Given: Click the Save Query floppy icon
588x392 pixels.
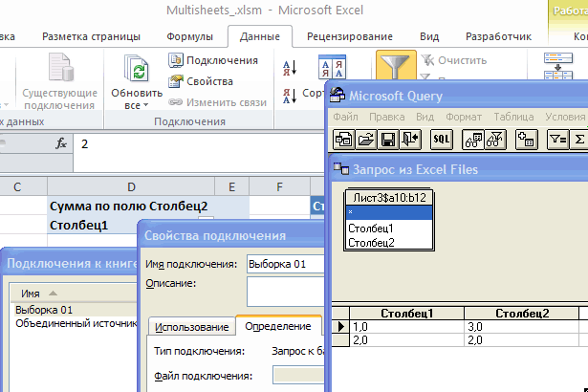Looking at the screenshot, I should pos(388,140).
